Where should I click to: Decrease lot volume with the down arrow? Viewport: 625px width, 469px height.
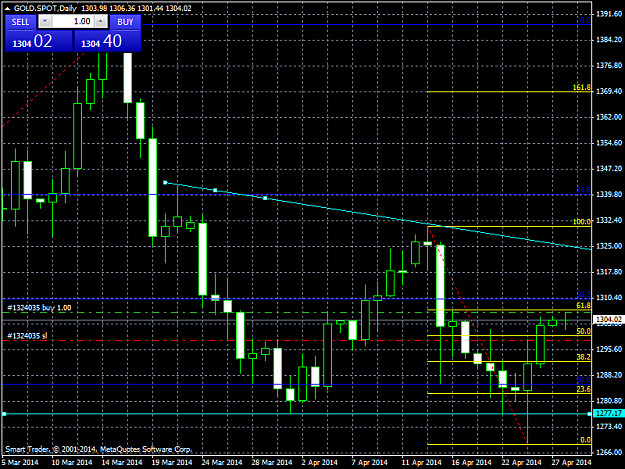pyautogui.click(x=45, y=22)
